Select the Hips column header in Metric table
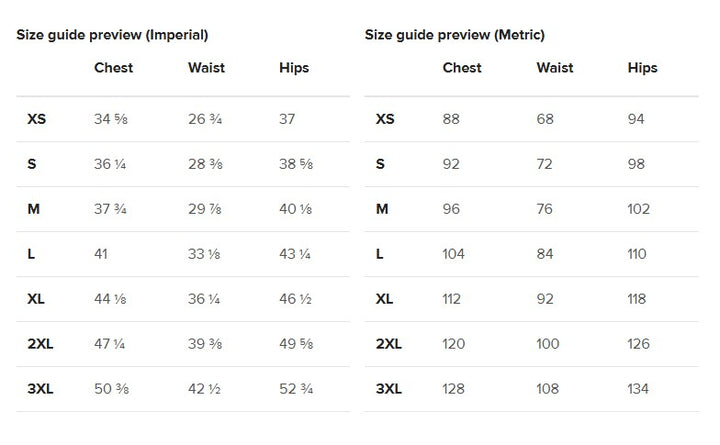This screenshot has width=720, height=445. point(642,68)
